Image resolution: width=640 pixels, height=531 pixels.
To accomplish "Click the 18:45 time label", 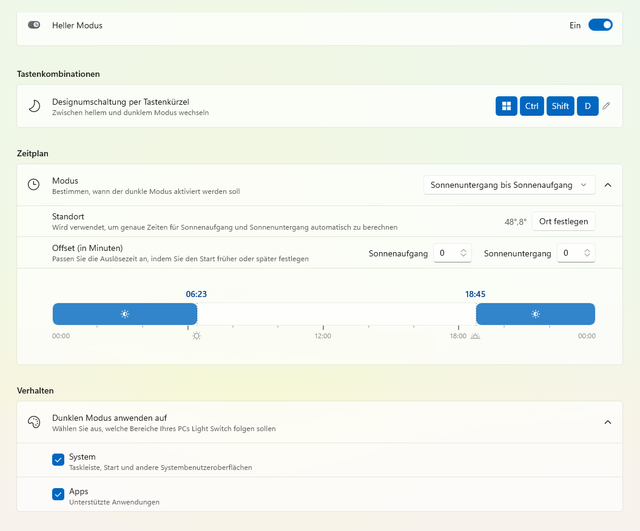I will pyautogui.click(x=476, y=294).
